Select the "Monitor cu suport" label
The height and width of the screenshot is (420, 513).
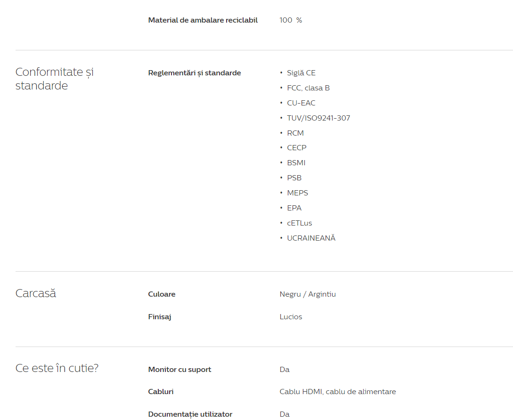click(x=179, y=370)
